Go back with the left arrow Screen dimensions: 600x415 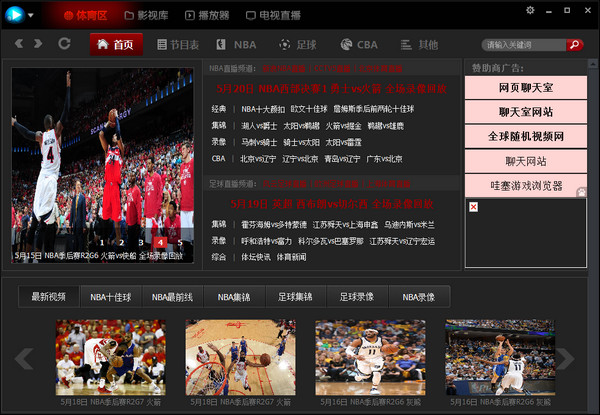click(19, 44)
